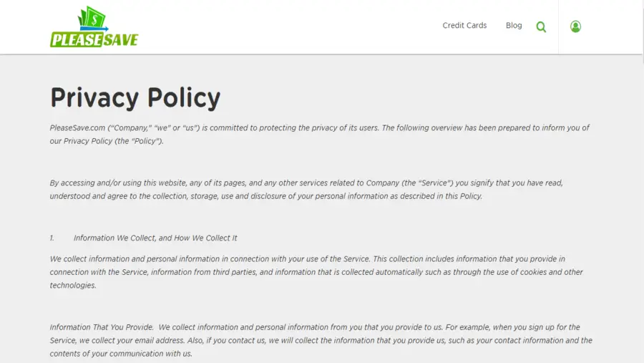
Task: Click the Privacy Policy page heading
Action: point(135,97)
